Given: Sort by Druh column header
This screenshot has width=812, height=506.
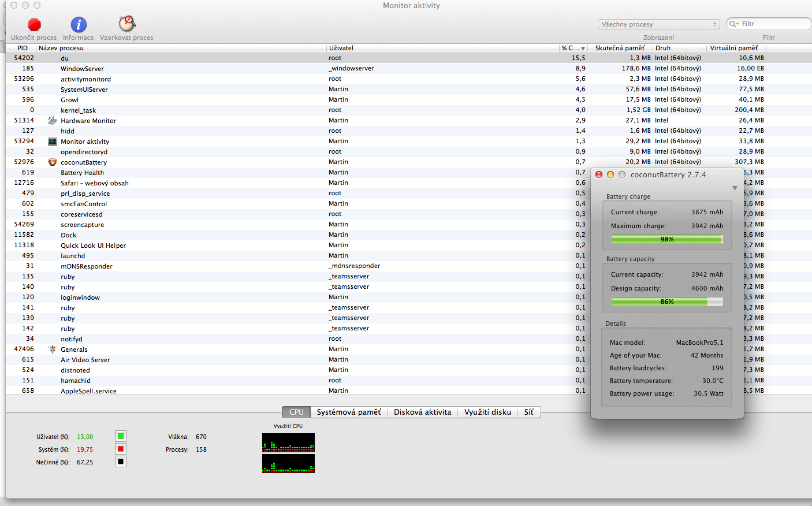Looking at the screenshot, I should click(x=680, y=48).
